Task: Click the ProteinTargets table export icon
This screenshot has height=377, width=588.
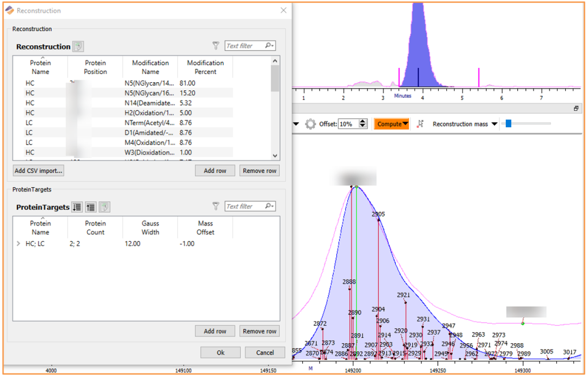Action: click(x=104, y=207)
